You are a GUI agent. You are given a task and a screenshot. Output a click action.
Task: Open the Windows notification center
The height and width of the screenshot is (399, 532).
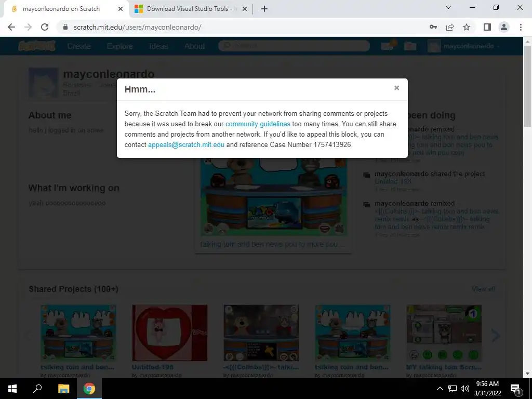(x=515, y=389)
